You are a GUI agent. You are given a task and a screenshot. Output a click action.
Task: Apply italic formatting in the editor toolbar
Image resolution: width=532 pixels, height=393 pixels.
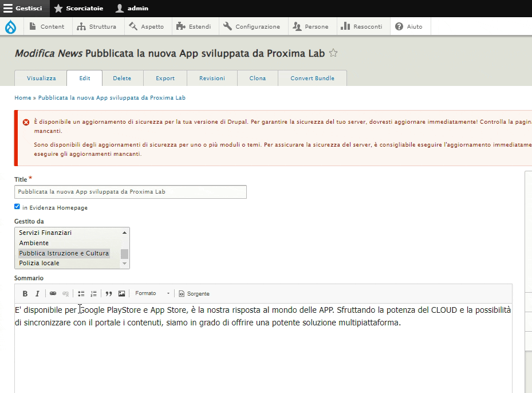tap(37, 294)
